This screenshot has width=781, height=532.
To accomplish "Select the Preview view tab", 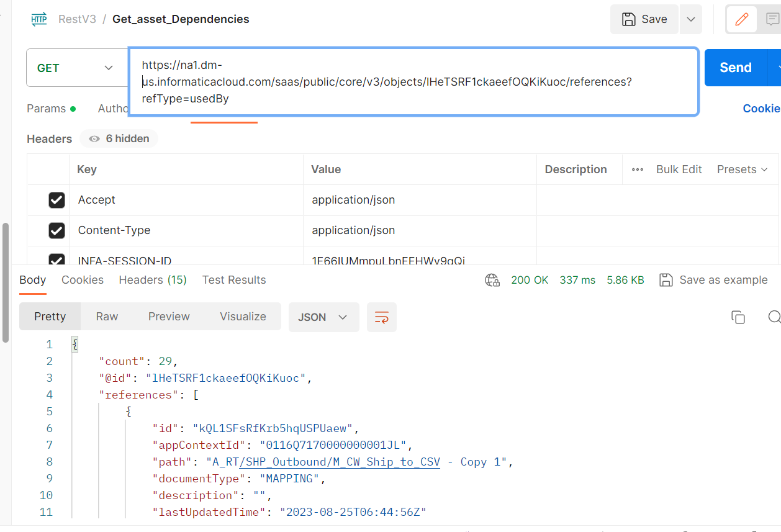I will (169, 317).
